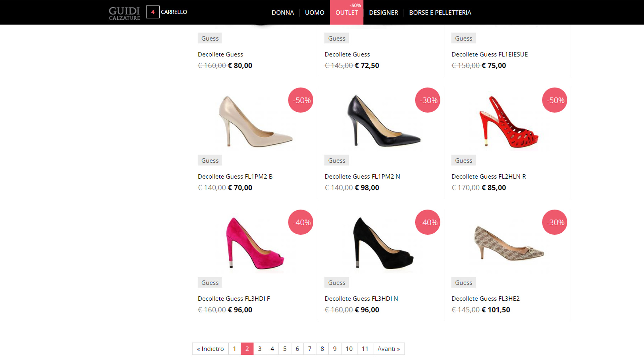Go back with Indietro pagination button
This screenshot has width=644, height=362.
[x=210, y=349]
